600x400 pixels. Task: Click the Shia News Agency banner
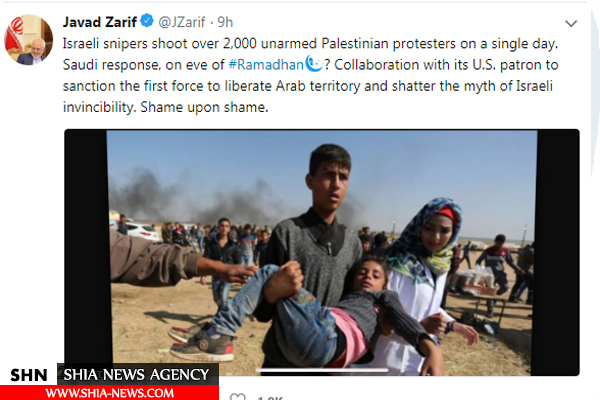click(137, 374)
